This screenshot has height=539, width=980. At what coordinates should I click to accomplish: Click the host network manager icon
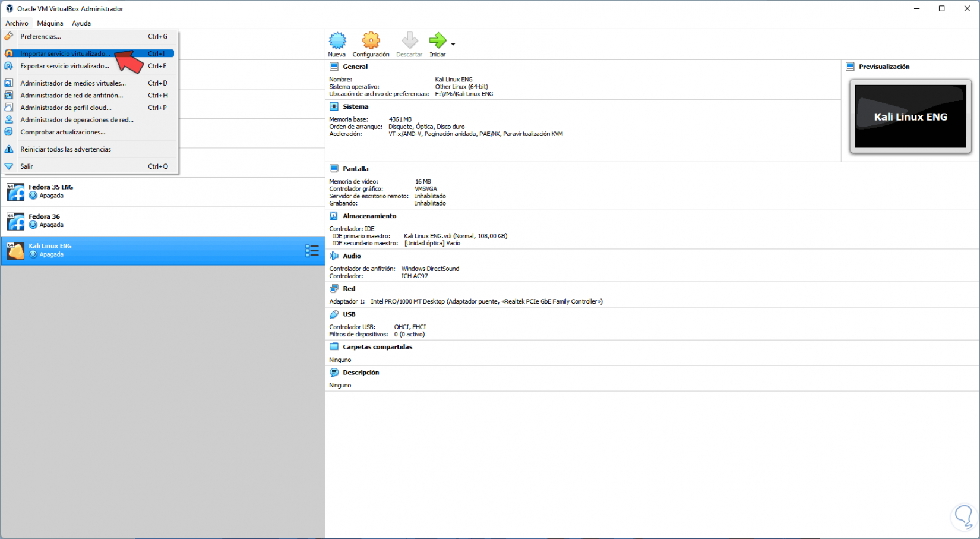click(x=9, y=95)
